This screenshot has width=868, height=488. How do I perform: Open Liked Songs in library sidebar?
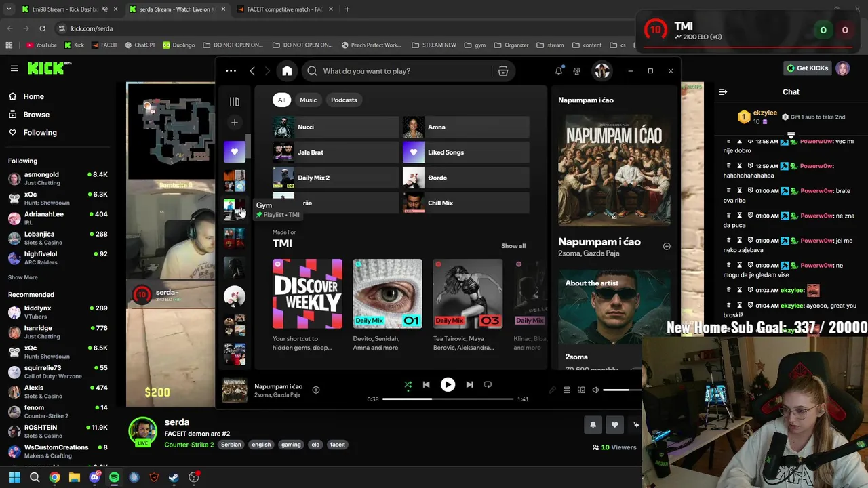pos(235,152)
